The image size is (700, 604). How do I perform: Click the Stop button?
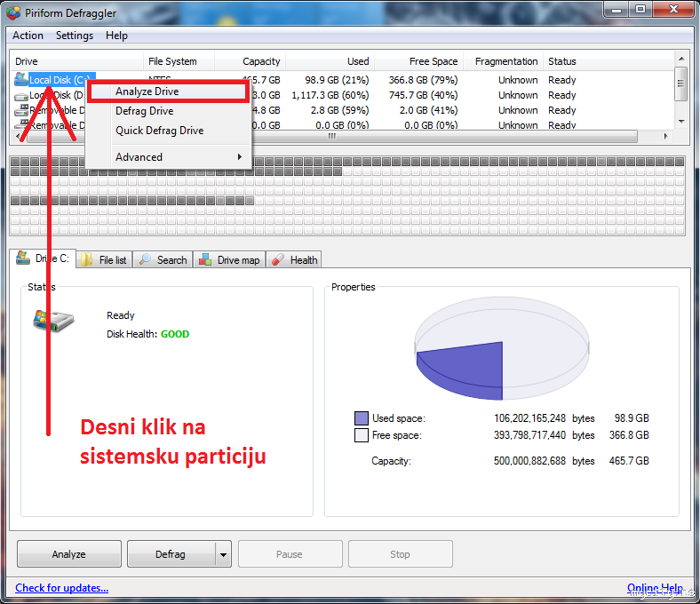click(400, 554)
